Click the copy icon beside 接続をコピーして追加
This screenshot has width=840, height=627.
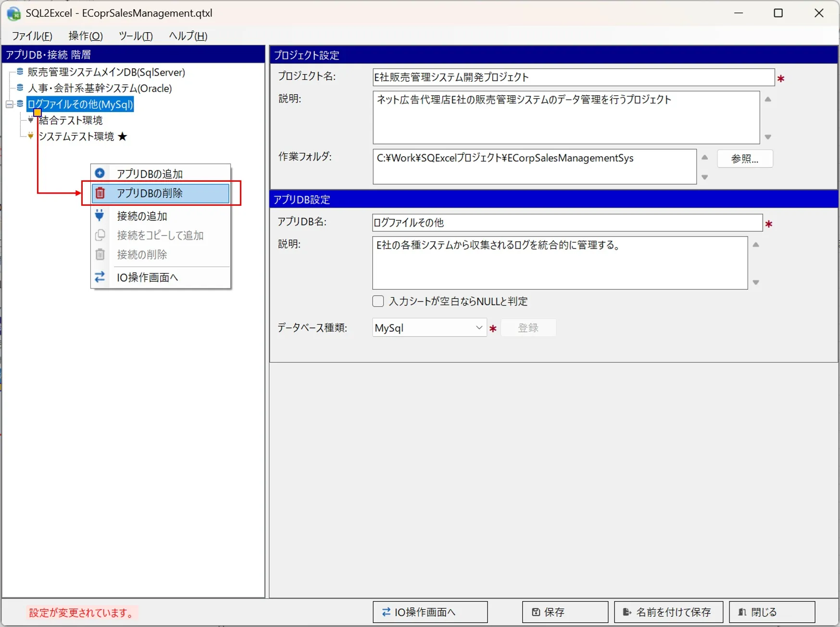[100, 235]
